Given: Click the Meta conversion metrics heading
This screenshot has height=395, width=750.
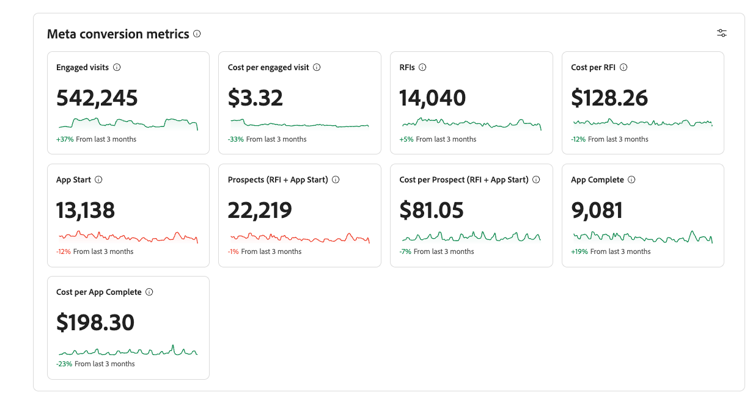Looking at the screenshot, I should [118, 34].
